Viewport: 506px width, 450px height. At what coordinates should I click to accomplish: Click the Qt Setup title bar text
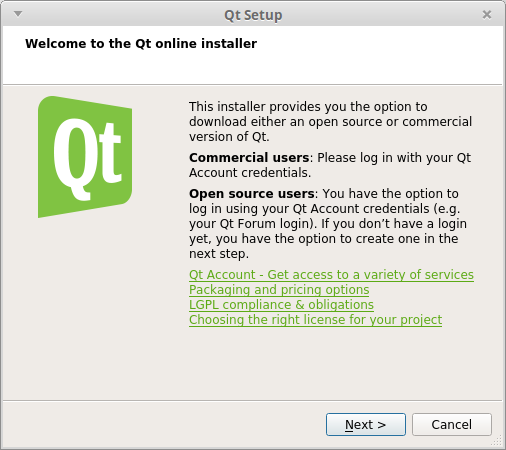pyautogui.click(x=253, y=15)
